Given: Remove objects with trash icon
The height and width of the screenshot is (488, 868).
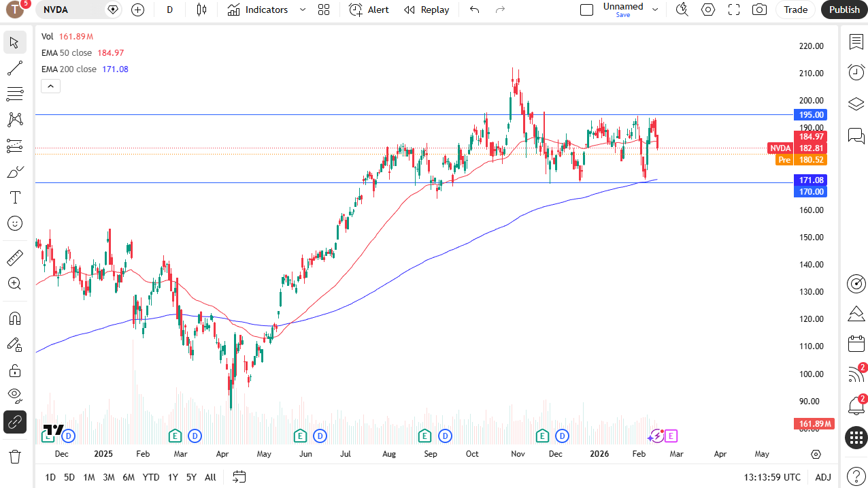Looking at the screenshot, I should (15, 456).
